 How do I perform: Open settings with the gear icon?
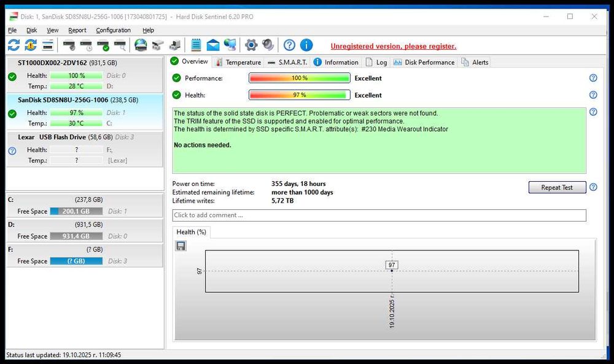click(251, 45)
